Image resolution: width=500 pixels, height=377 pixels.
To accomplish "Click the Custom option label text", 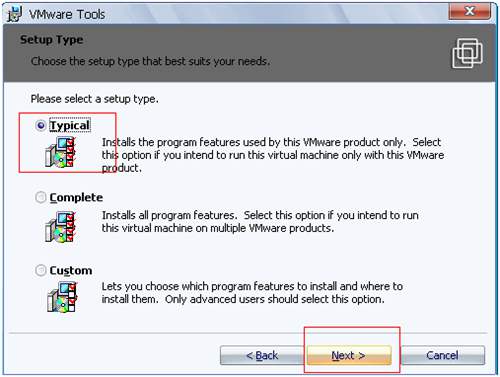I will (71, 270).
